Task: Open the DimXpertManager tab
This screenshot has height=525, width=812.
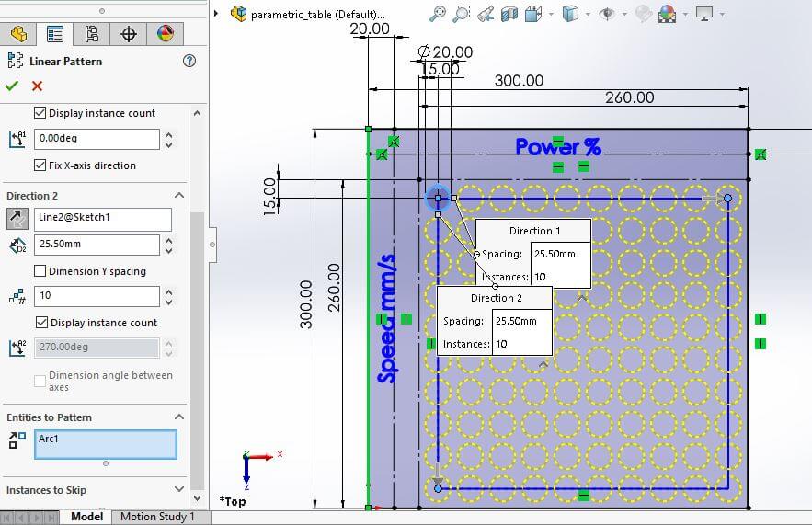Action: point(129,34)
